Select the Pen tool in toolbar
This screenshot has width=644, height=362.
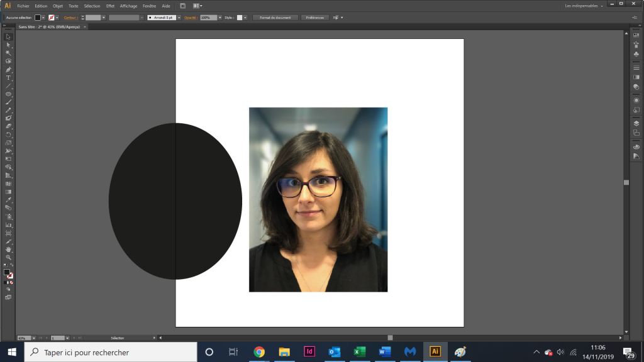(x=8, y=69)
